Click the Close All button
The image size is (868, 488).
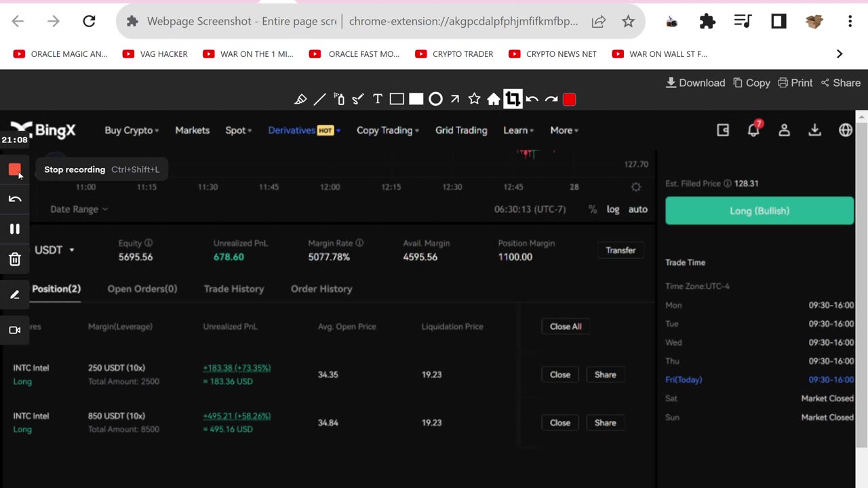point(566,327)
